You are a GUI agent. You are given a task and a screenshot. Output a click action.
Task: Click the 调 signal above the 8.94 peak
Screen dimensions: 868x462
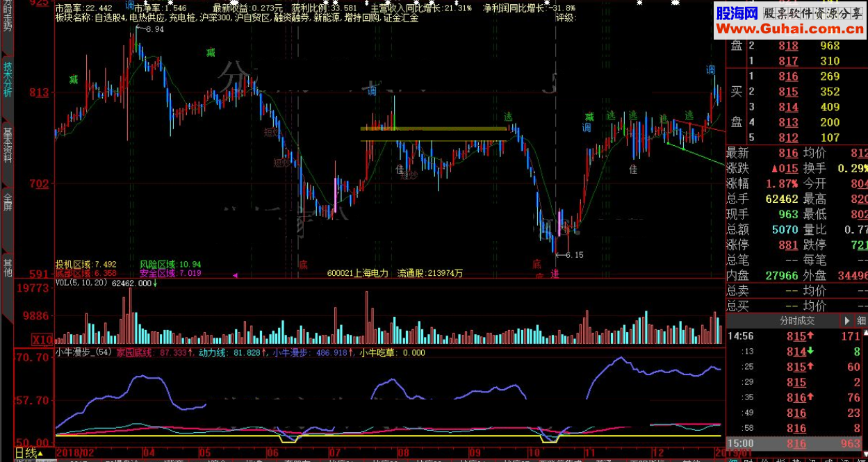click(x=129, y=6)
